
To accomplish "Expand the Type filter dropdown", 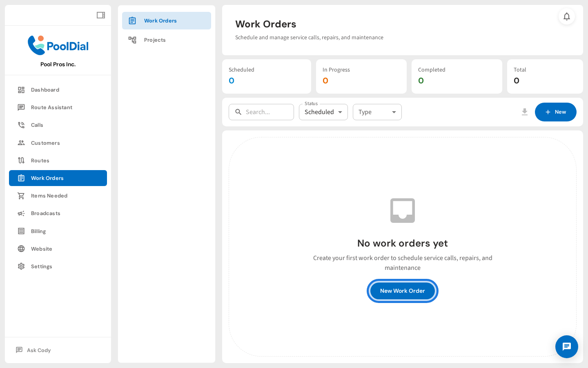I will tap(377, 112).
